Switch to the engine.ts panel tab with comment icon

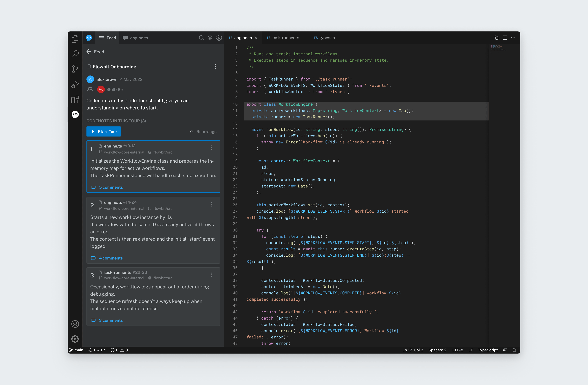tap(135, 38)
